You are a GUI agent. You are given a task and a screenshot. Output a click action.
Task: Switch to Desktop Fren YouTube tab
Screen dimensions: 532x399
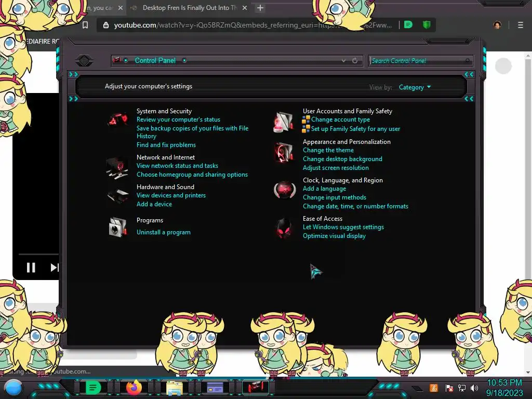pos(190,7)
